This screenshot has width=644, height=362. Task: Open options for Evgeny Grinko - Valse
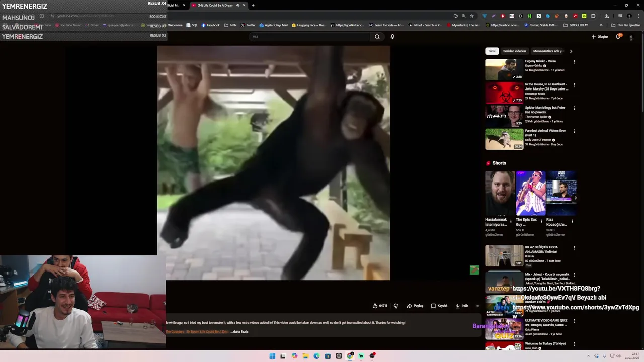(574, 62)
